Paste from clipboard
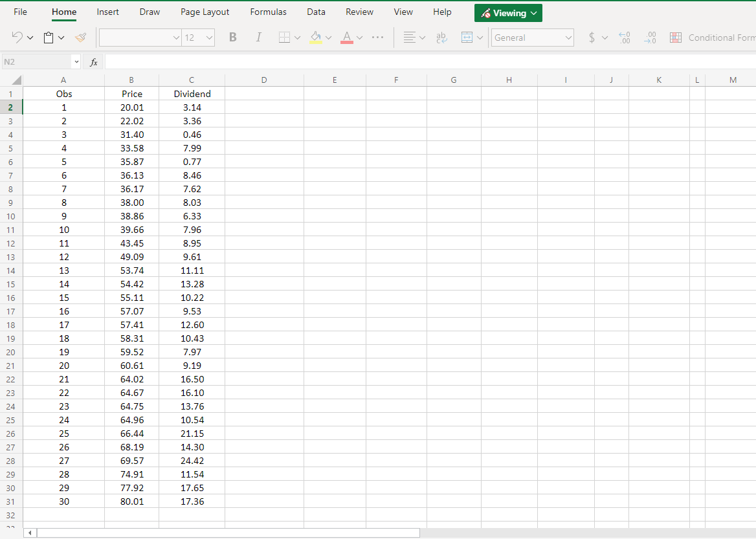 pyautogui.click(x=49, y=37)
